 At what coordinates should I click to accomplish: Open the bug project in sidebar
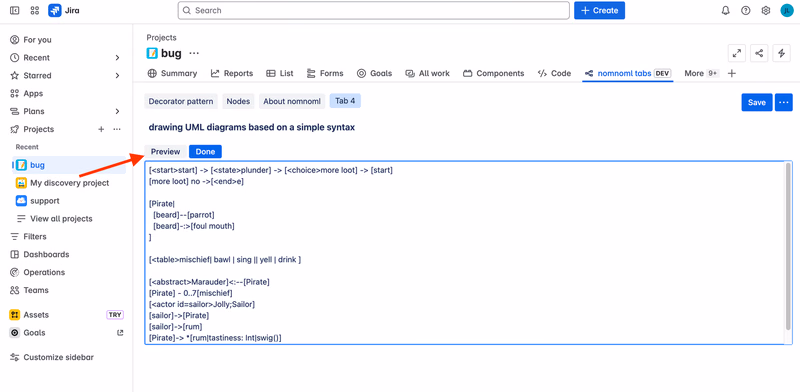(69, 165)
